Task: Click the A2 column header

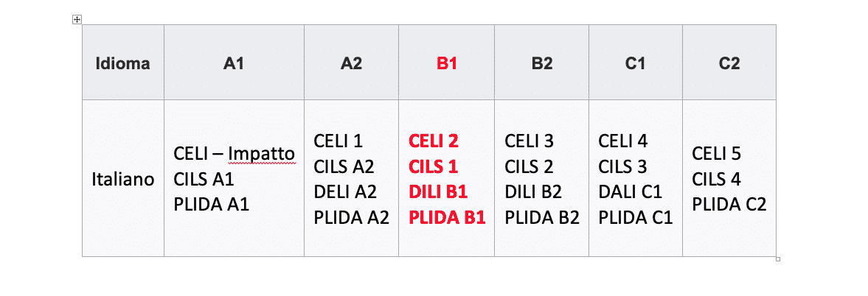Action: pyautogui.click(x=351, y=63)
